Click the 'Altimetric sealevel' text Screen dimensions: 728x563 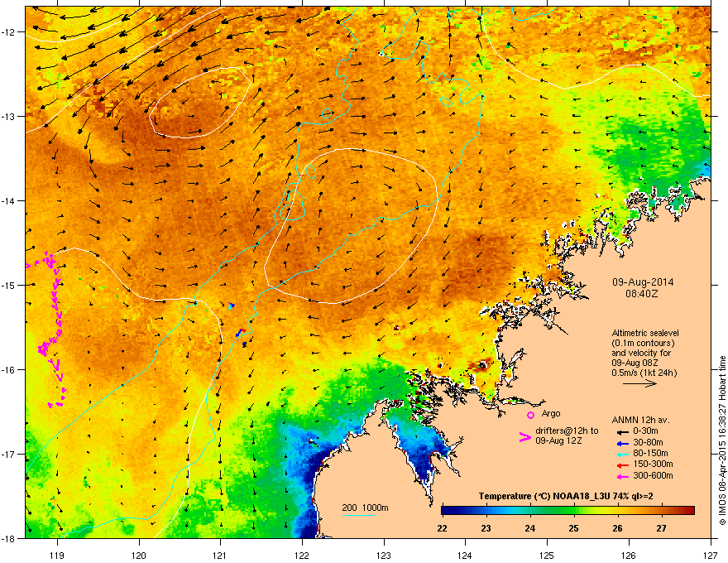pyautogui.click(x=645, y=333)
